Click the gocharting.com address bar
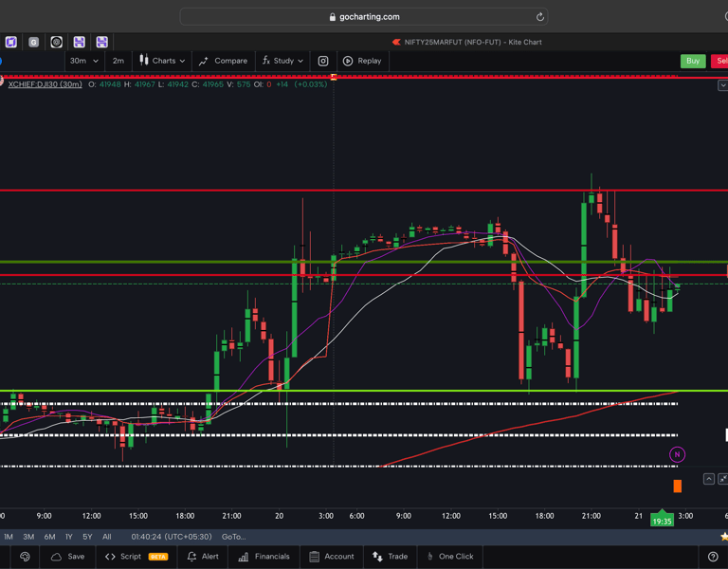 [x=364, y=17]
